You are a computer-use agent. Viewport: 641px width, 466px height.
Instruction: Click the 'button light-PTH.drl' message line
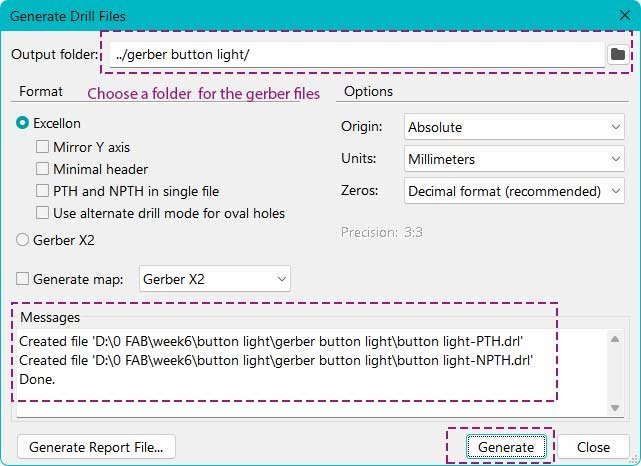(x=271, y=341)
